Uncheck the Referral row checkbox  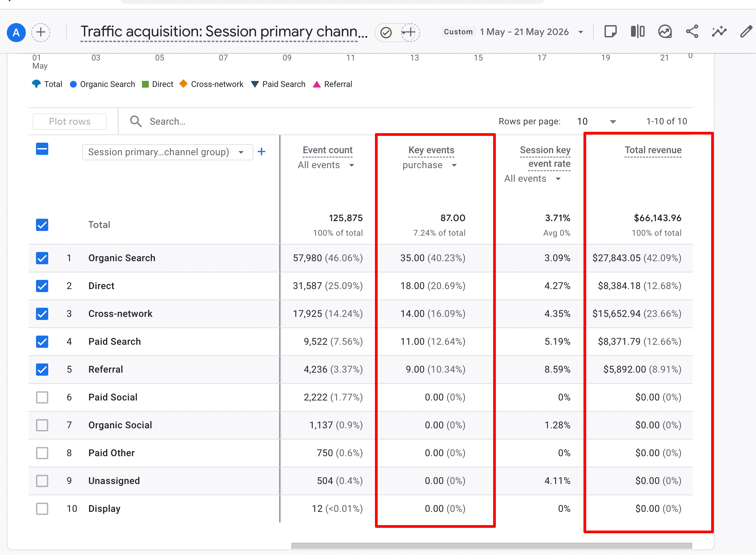(42, 370)
